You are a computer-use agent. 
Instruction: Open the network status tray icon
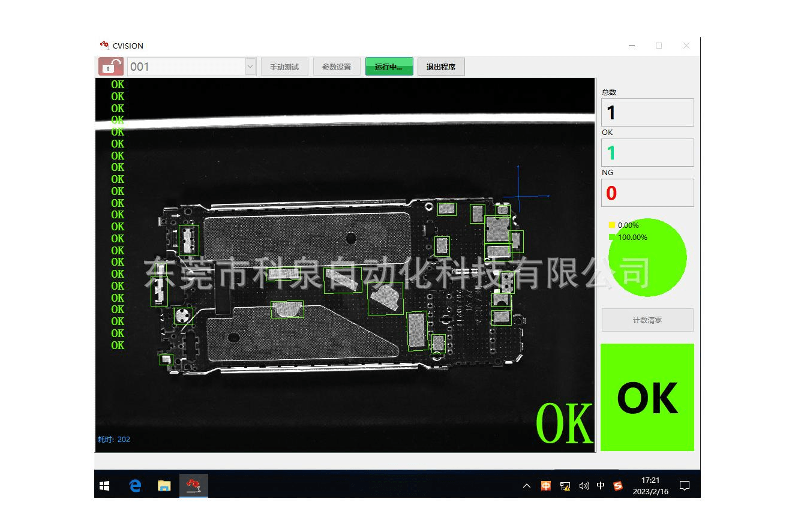pyautogui.click(x=565, y=486)
